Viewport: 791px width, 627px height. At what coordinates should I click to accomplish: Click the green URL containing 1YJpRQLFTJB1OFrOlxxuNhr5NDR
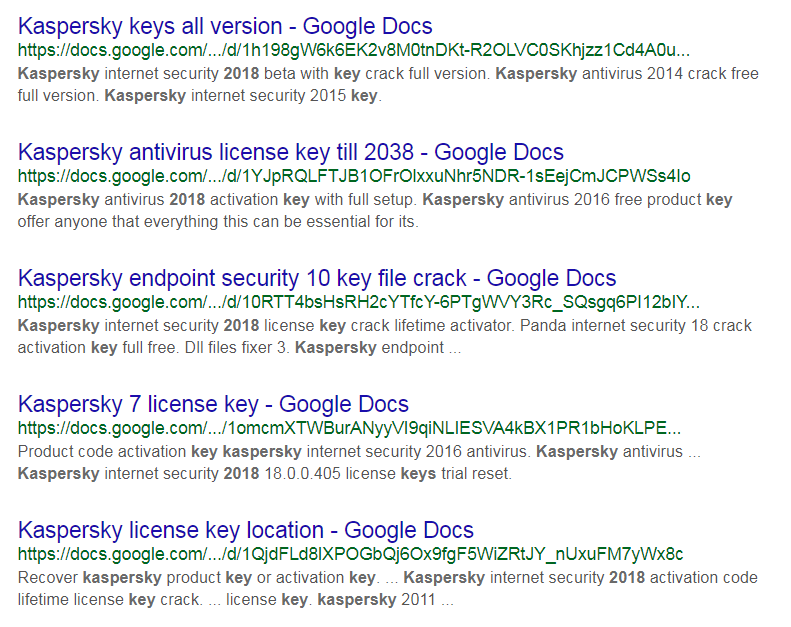[x=354, y=176]
